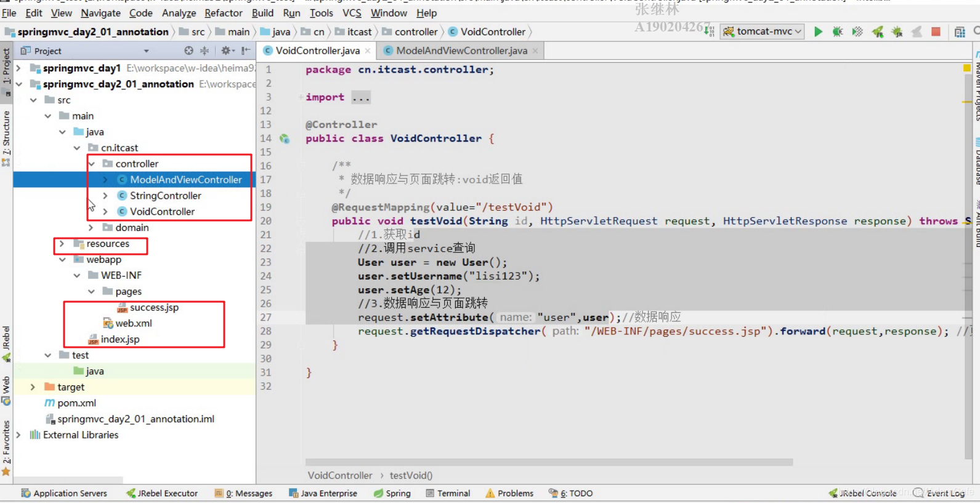Viewport: 980px width, 503px height.
Task: Select VoidController in project tree
Action: tap(162, 212)
